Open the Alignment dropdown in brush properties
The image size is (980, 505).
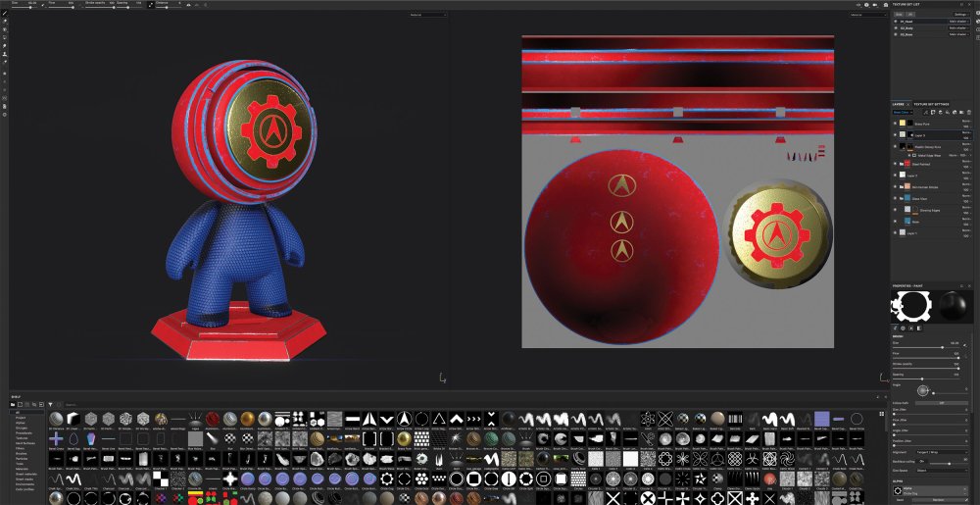[942, 452]
